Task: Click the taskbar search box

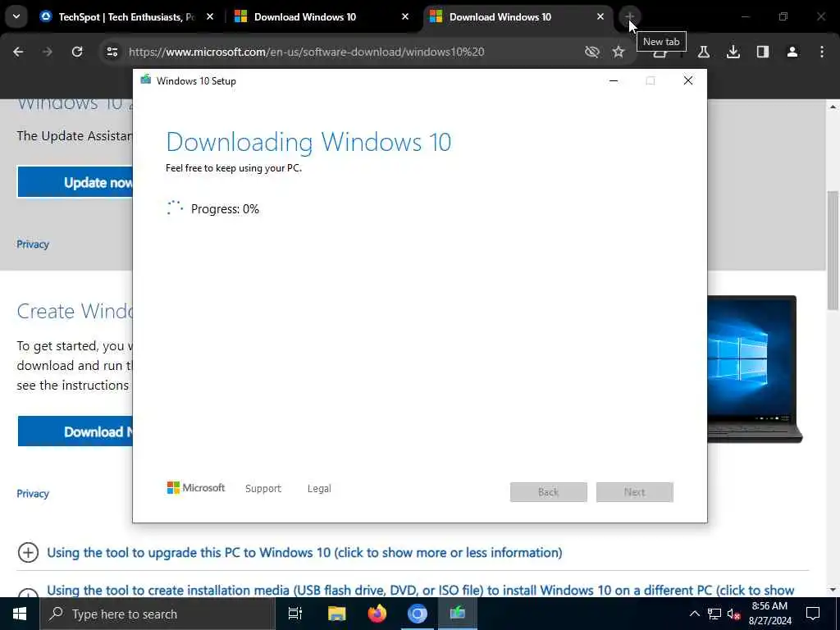Action: click(157, 614)
